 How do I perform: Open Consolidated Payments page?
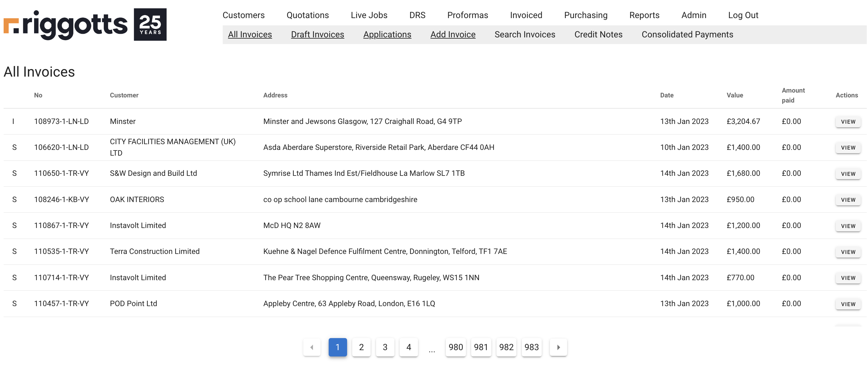(x=687, y=34)
